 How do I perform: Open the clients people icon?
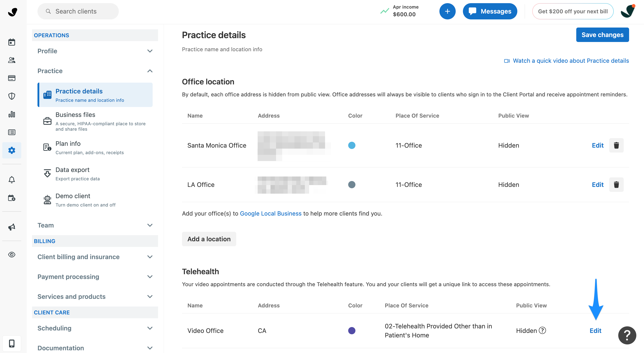pos(12,60)
